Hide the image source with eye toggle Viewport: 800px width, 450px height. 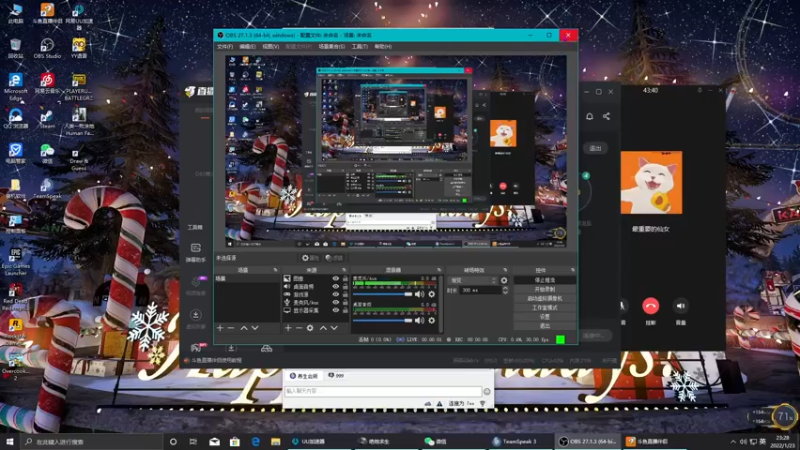pos(335,279)
